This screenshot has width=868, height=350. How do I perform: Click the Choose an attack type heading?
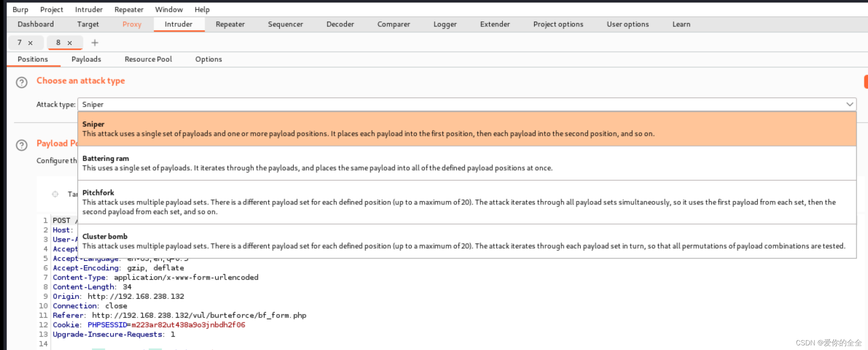(81, 81)
